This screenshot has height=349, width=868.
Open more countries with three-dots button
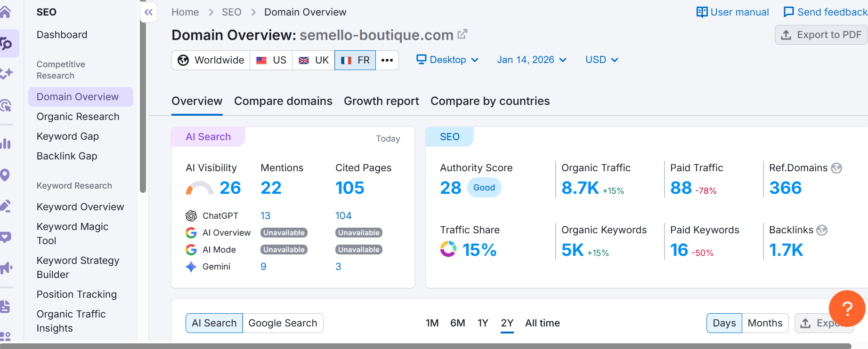387,60
